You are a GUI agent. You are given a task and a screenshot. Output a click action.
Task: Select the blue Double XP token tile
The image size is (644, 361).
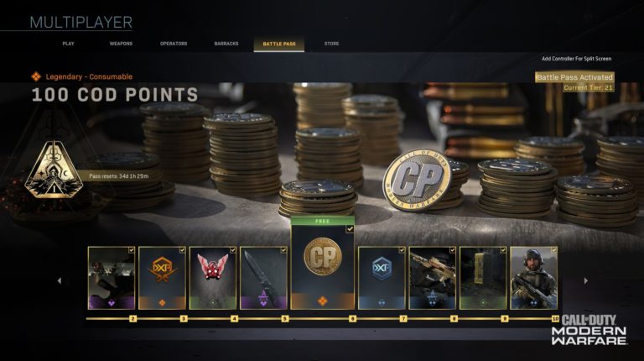[382, 278]
